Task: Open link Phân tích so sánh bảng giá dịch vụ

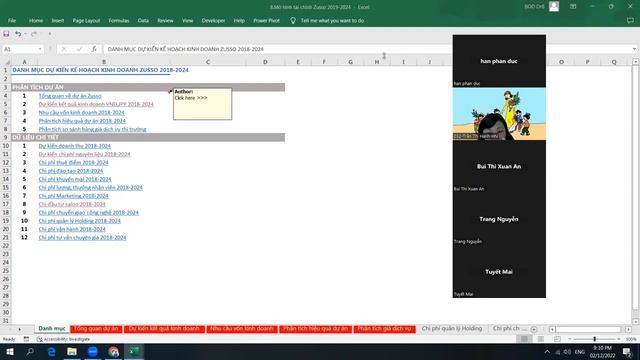Action: click(92, 129)
